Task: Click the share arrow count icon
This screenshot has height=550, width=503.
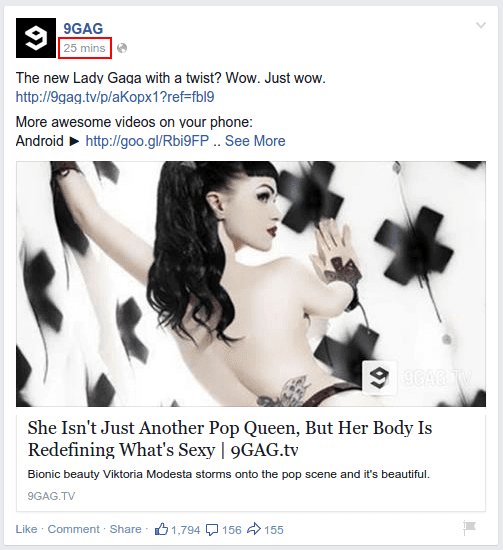Action: [254, 529]
